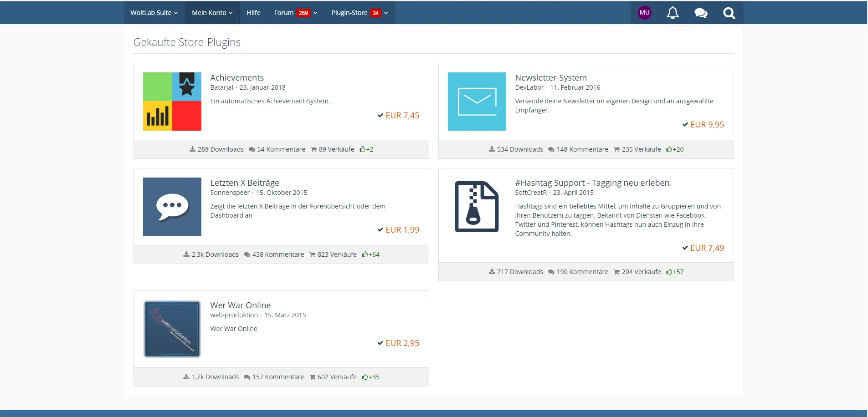The width and height of the screenshot is (868, 417).
Task: Click the Wer War Online plugin thumbnail
Action: click(172, 329)
